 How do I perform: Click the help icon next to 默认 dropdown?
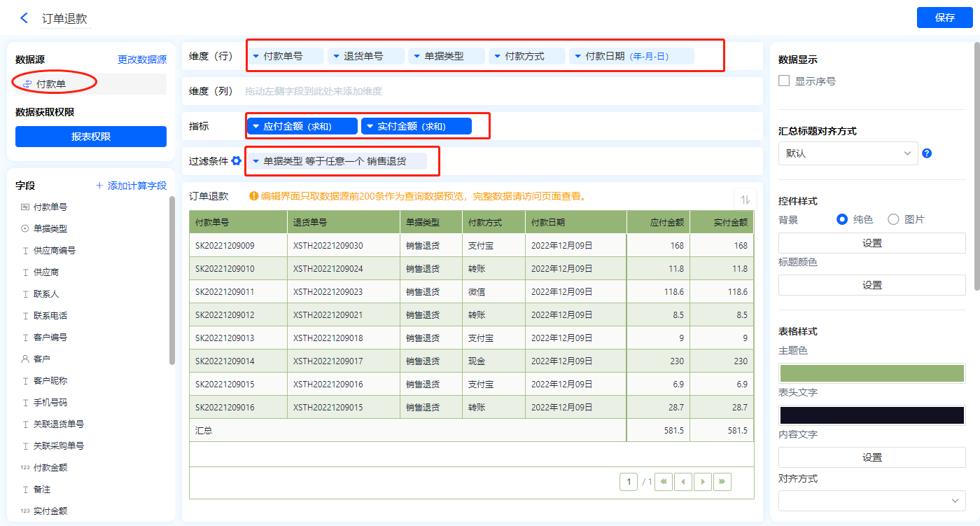[927, 153]
